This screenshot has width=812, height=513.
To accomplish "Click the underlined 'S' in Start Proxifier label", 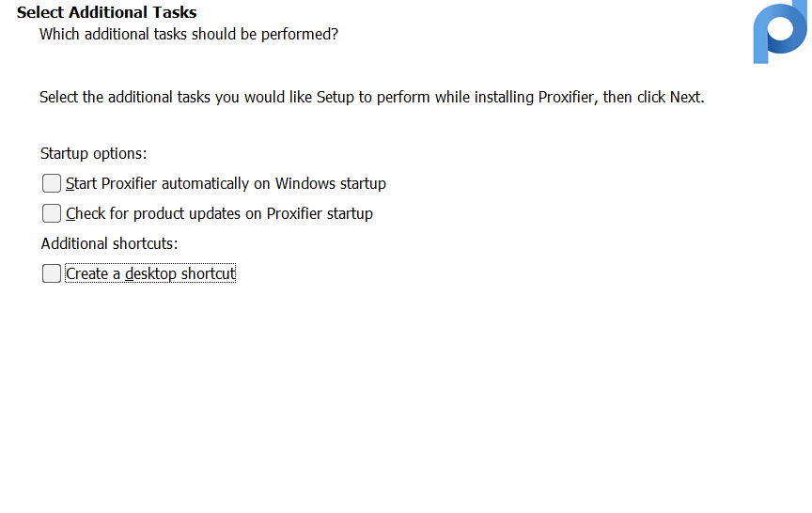I will [x=70, y=183].
